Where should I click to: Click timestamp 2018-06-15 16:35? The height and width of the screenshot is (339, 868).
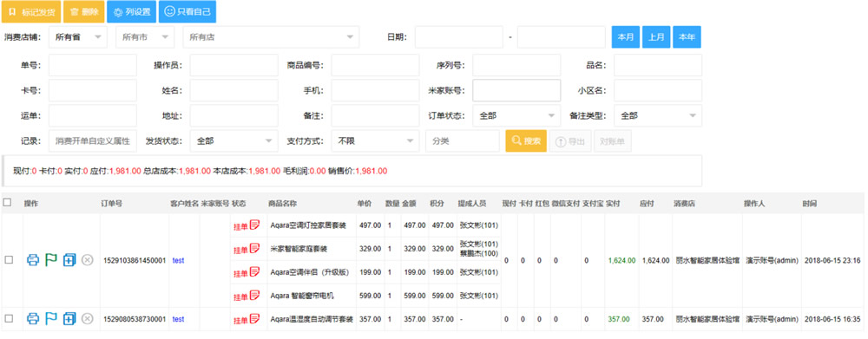pos(832,319)
